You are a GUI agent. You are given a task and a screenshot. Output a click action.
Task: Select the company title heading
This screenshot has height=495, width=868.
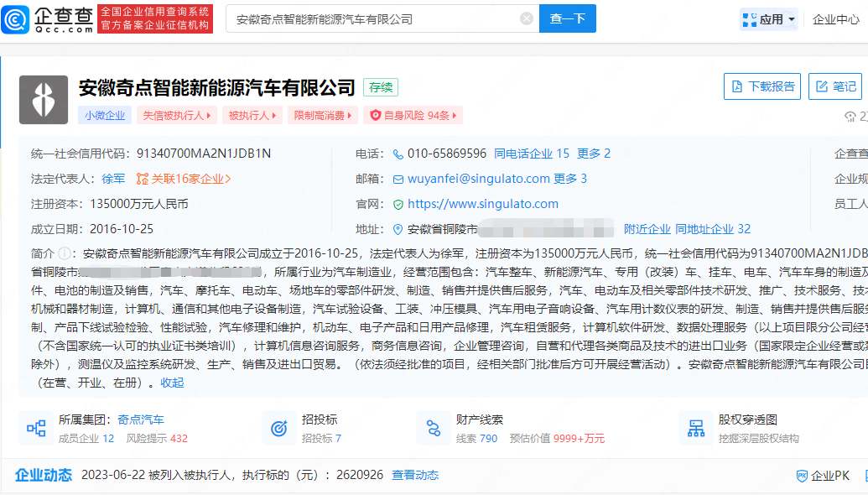pyautogui.click(x=216, y=87)
